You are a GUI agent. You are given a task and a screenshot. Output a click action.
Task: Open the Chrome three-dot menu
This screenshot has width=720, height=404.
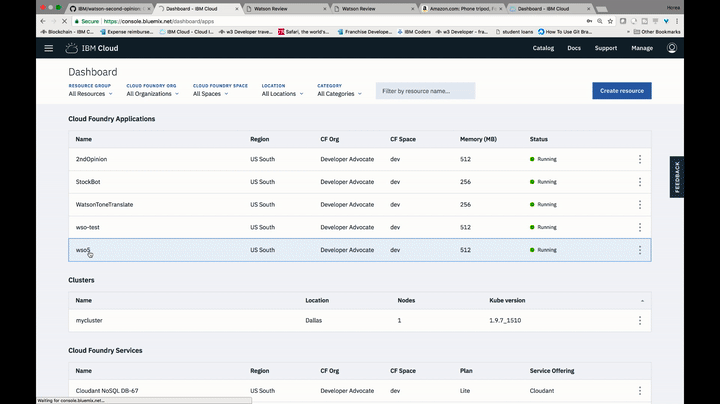coord(677,21)
